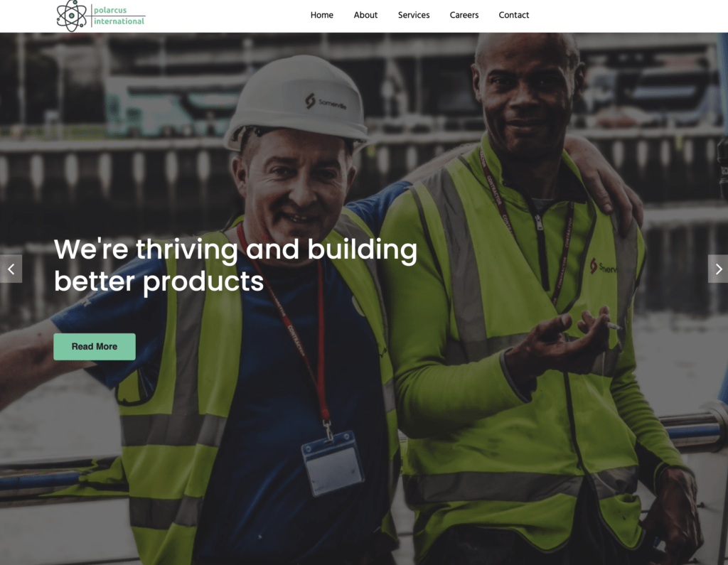Click the "better products" headline line
This screenshot has height=565, width=728.
pos(159,282)
